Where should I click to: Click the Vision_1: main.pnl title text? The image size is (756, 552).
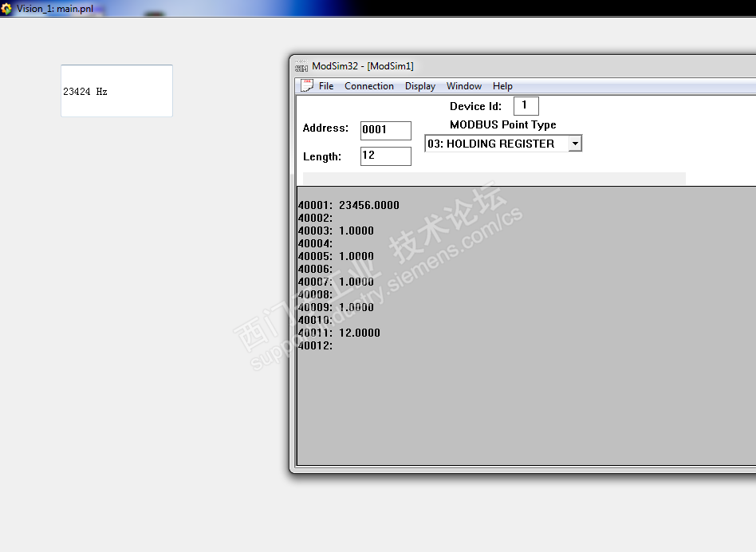point(55,9)
